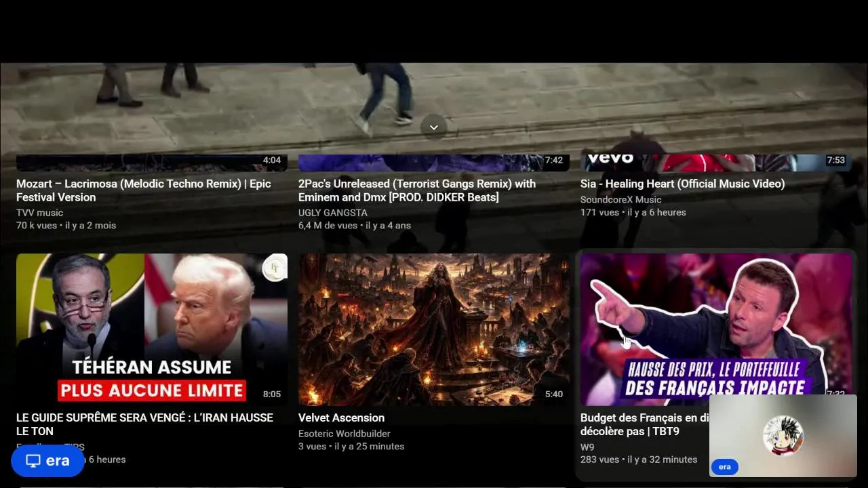This screenshot has height=488, width=868.
Task: Click the small era label badge
Action: [724, 467]
